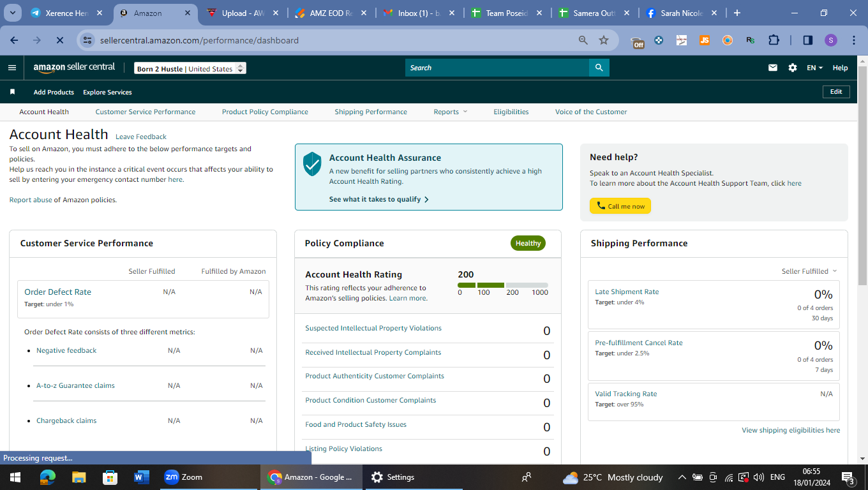Open Late Shipment Rate details

tap(627, 292)
